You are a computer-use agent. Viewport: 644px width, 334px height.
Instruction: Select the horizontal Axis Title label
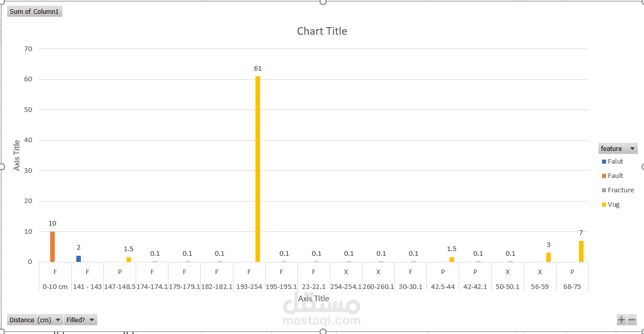click(x=314, y=299)
